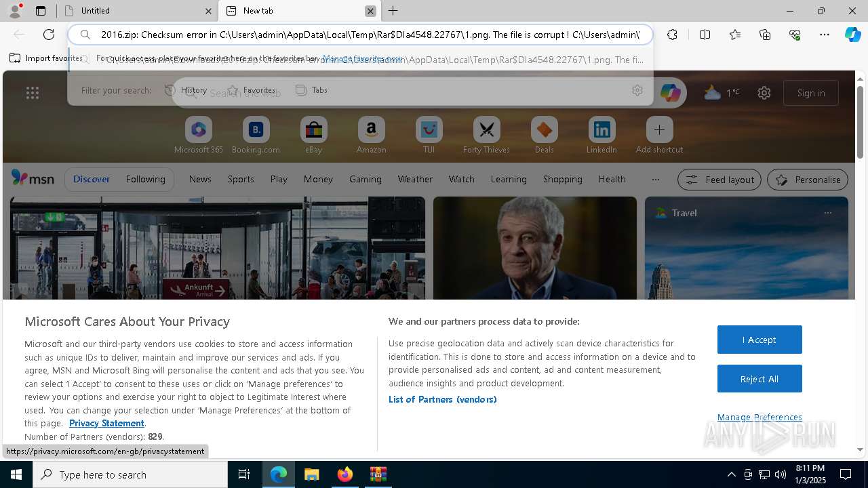This screenshot has height=488, width=868.
Task: Select the Following feed tab
Action: pyautogui.click(x=145, y=179)
